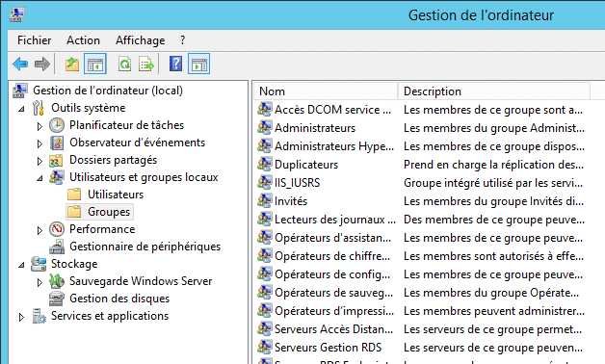Screen dimensions: 605x364
Task: Select the Opérateurs d'assistan... group
Action: click(332, 238)
